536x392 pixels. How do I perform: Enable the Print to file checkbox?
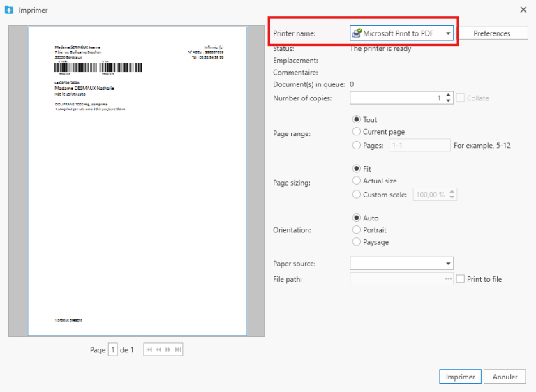pos(460,279)
